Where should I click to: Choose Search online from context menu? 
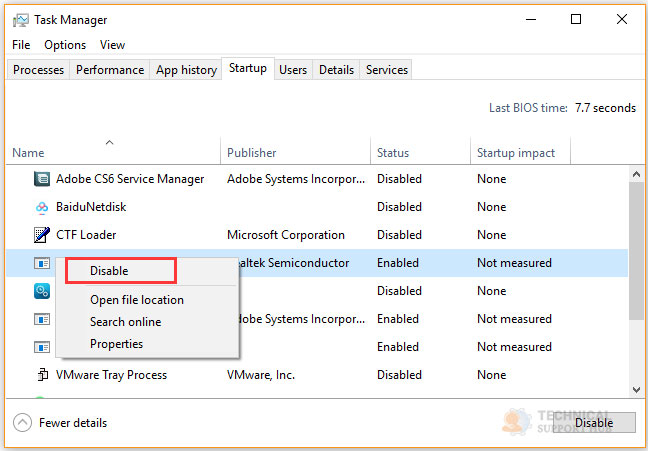tap(125, 322)
